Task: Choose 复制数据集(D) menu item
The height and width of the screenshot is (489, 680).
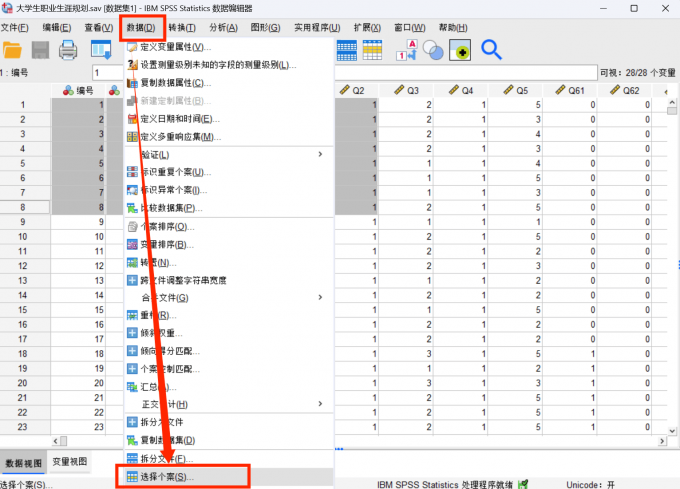Action: (x=229, y=440)
